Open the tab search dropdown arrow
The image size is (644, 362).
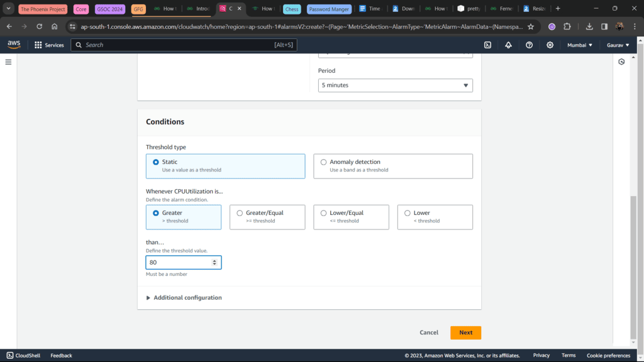click(x=8, y=8)
